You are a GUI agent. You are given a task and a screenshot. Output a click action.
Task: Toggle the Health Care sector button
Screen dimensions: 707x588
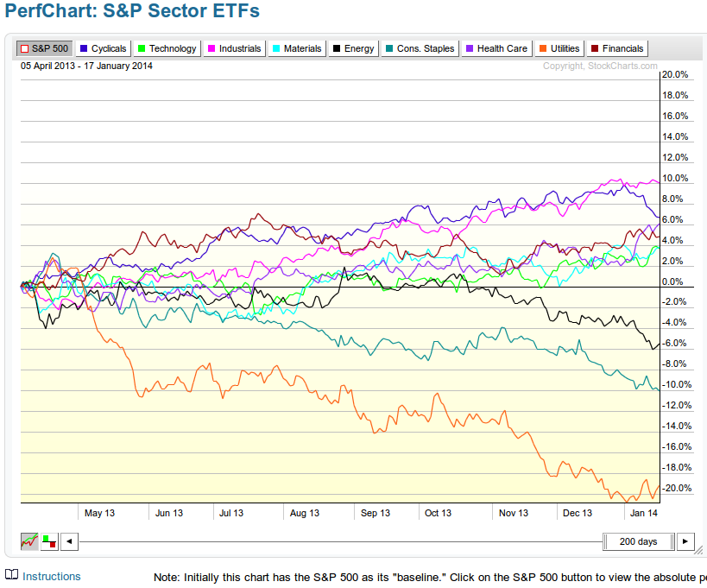(497, 48)
